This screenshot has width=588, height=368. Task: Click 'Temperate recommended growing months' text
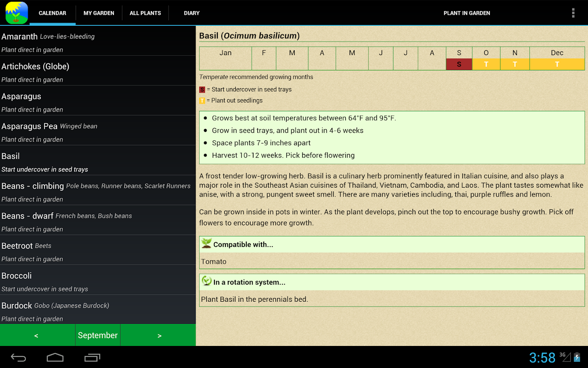tap(256, 77)
